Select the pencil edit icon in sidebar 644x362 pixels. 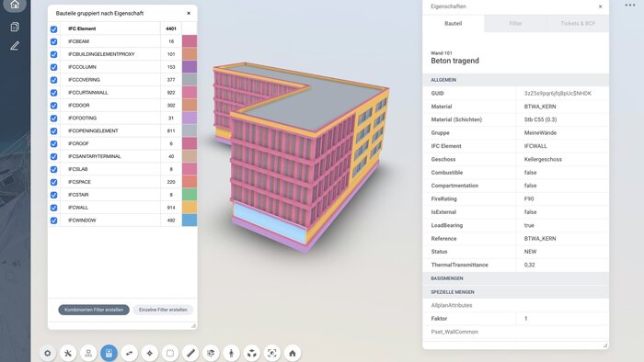[x=15, y=46]
